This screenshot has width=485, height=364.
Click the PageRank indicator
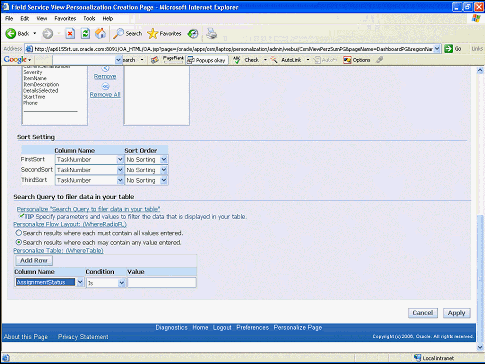pyautogui.click(x=173, y=60)
